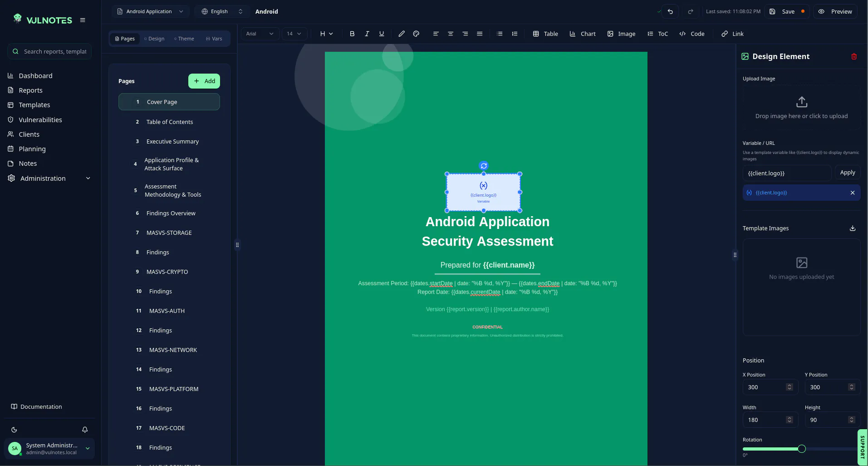Open the Dashboard page
Screen dimensions: 868x466
(35, 76)
